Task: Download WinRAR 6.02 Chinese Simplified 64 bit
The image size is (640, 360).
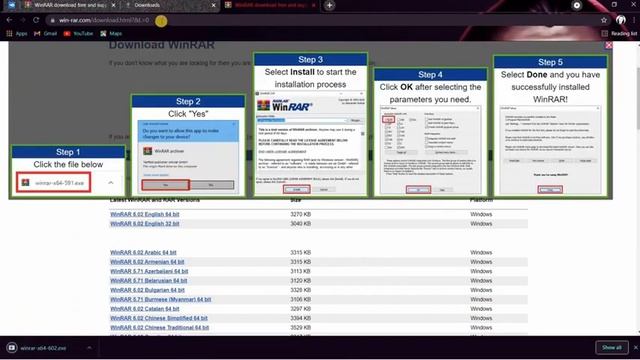Action: coord(159,318)
